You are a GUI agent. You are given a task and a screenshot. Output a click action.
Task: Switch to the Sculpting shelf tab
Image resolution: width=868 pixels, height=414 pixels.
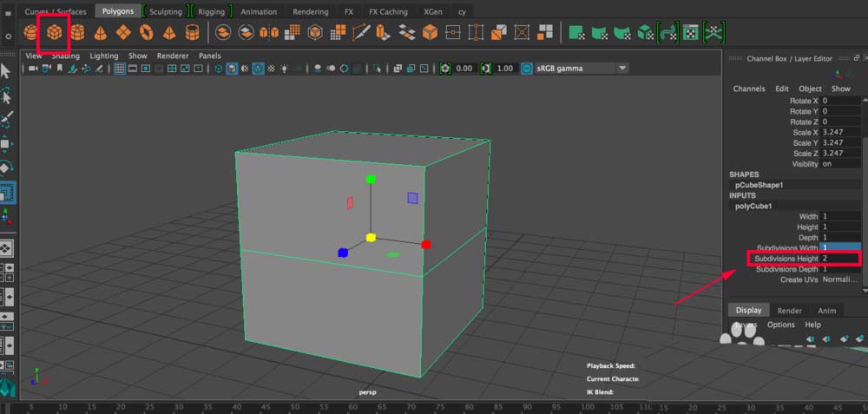point(166,11)
